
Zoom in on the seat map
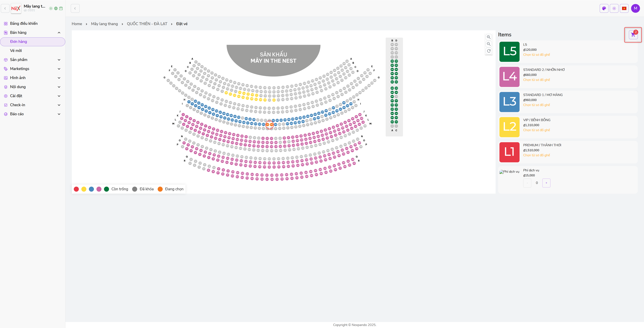(489, 37)
